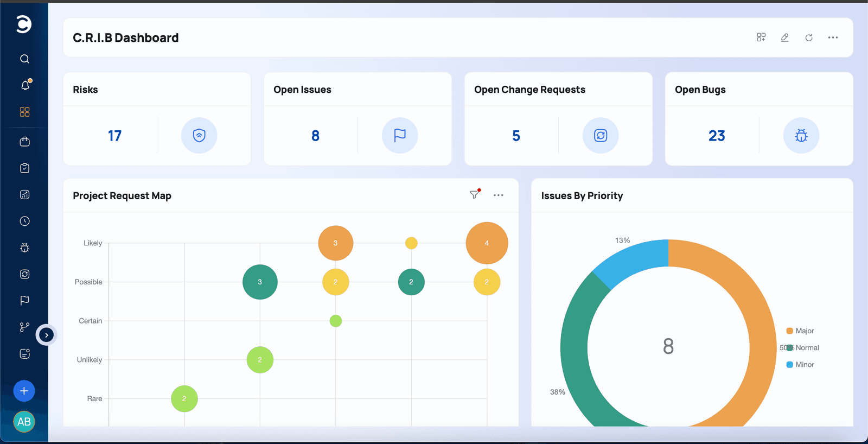This screenshot has width=868, height=444.
Task: Open search from the sidebar magnifier icon
Action: click(x=24, y=59)
